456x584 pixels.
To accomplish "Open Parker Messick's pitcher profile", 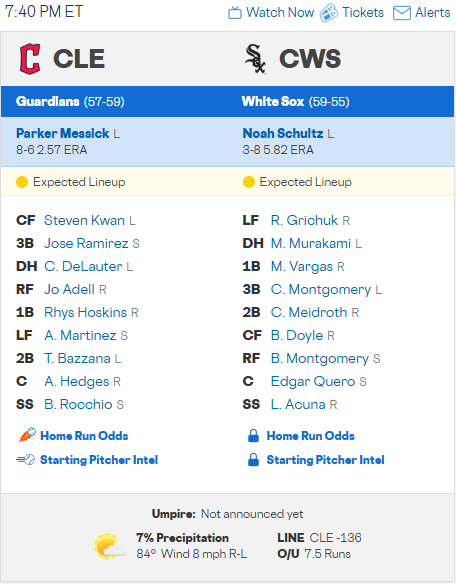I will tap(62, 133).
